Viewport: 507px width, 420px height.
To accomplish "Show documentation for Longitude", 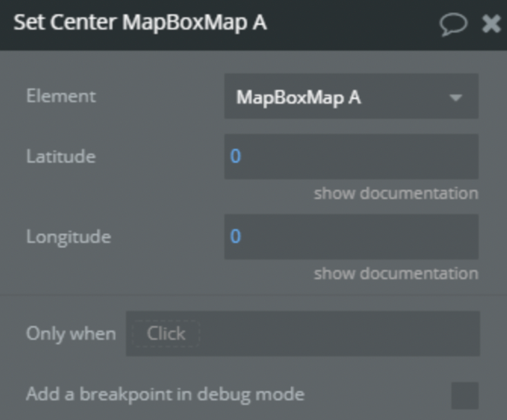I will pyautogui.click(x=396, y=273).
